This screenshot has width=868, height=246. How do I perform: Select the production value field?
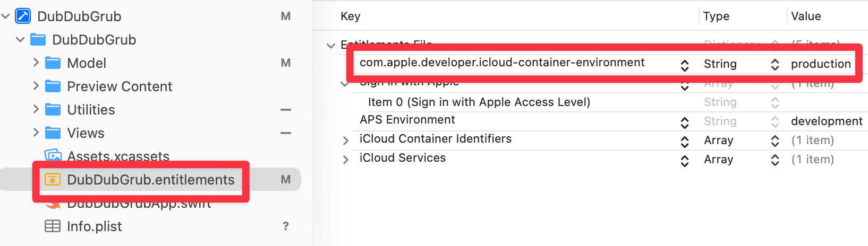click(x=821, y=64)
